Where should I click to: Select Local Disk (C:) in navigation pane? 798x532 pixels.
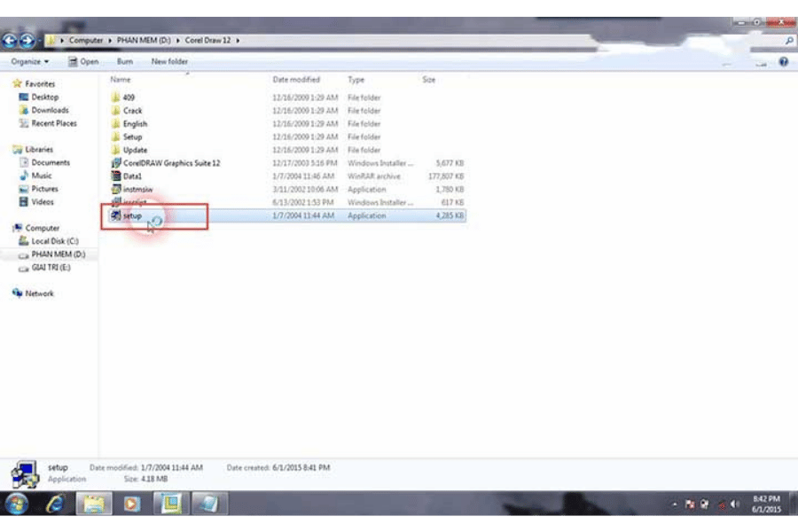(x=55, y=241)
